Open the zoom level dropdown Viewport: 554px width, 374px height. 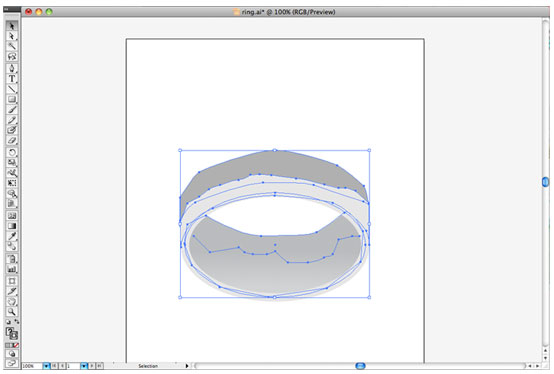46,366
